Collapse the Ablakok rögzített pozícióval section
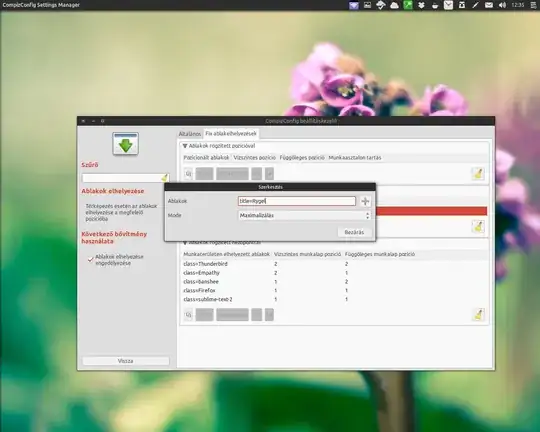The width and height of the screenshot is (540, 432). coord(185,146)
